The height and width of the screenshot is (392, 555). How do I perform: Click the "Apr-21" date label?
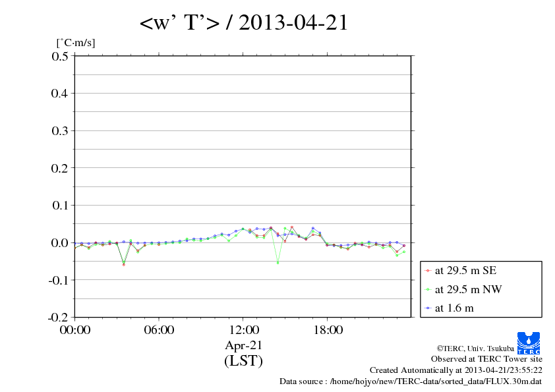click(x=243, y=346)
